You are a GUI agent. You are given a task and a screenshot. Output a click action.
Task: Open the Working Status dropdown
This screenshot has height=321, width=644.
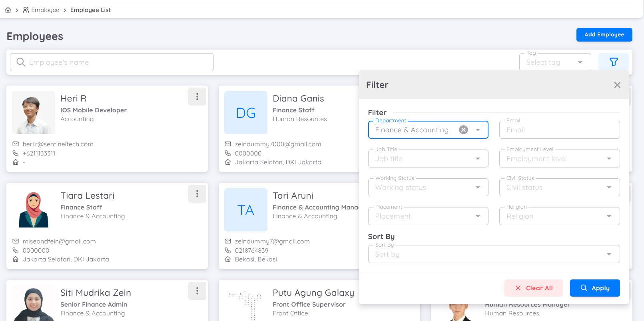tap(428, 187)
